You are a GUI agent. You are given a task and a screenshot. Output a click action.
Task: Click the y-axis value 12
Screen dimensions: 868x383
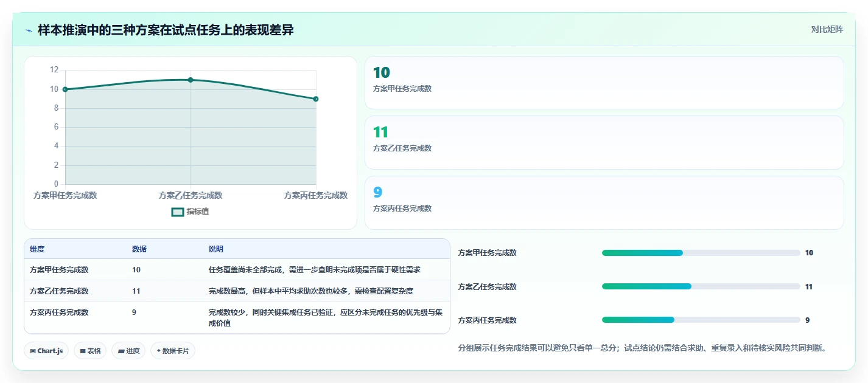click(x=54, y=70)
